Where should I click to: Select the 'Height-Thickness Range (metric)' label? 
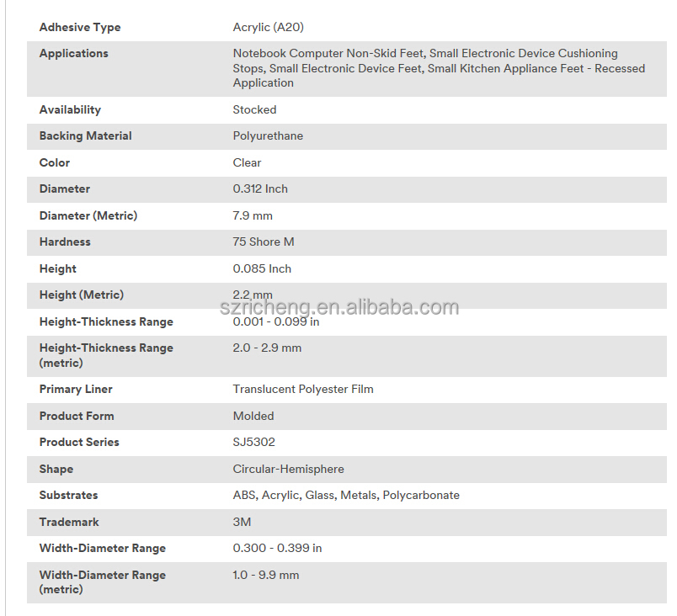click(x=106, y=355)
